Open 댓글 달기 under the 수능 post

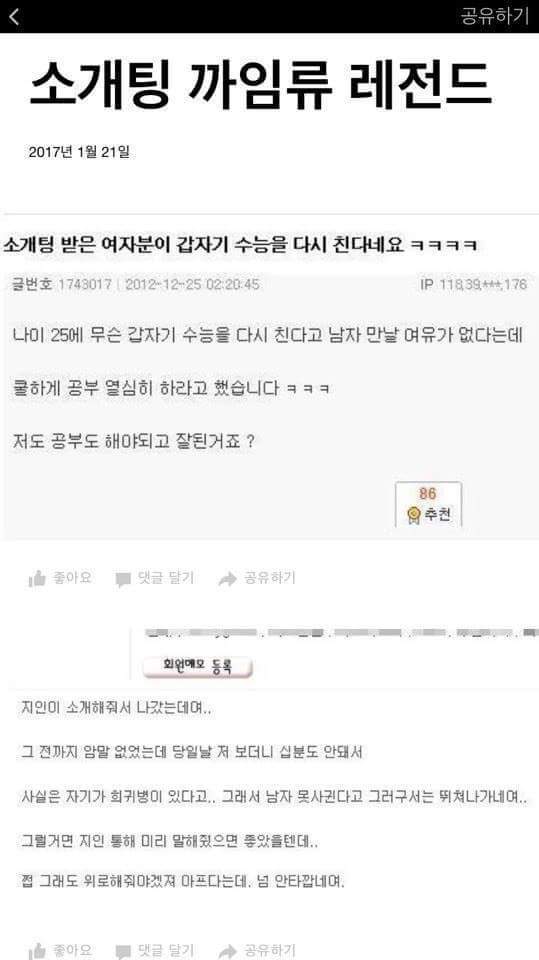click(x=155, y=578)
